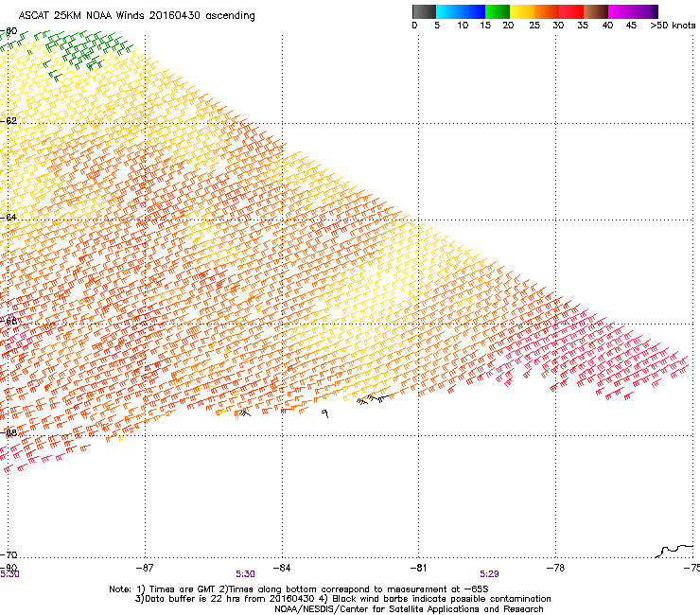Click the -84 longitude axis label
700x615 pixels.
tap(281, 568)
